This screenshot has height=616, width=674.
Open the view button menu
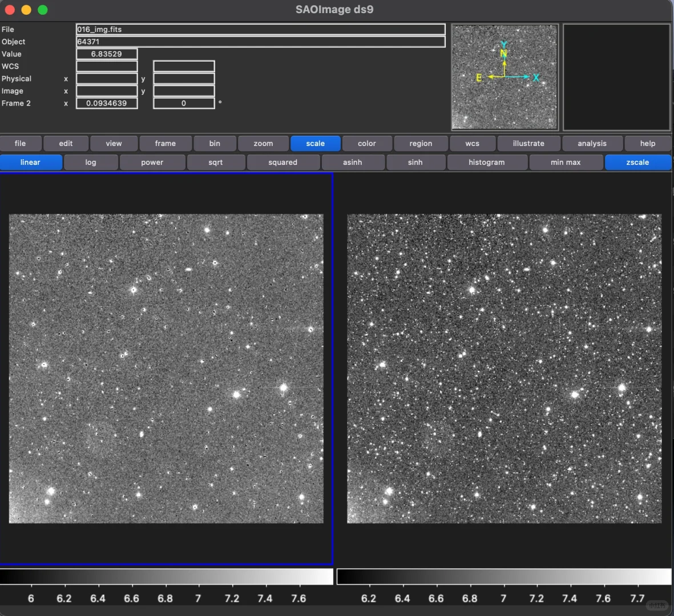(x=114, y=144)
